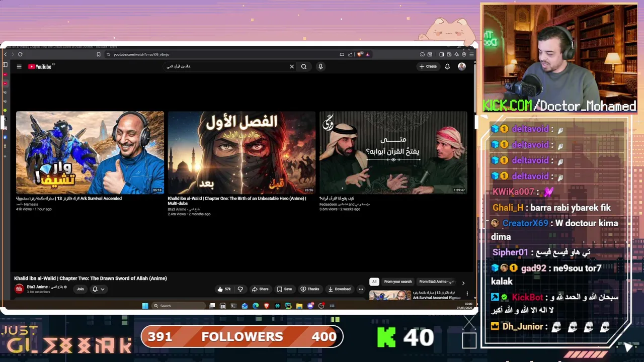Click the browser back arrow
644x362 pixels.
tap(6, 54)
